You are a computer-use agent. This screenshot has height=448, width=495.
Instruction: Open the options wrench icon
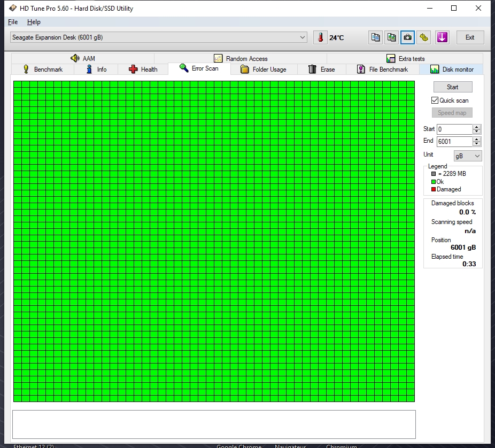(424, 37)
